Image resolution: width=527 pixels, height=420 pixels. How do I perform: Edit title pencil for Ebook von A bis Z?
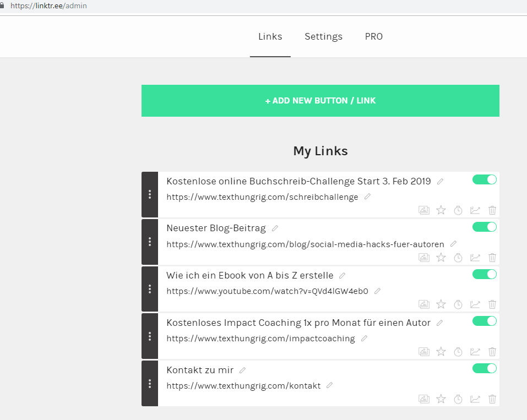tap(342, 276)
